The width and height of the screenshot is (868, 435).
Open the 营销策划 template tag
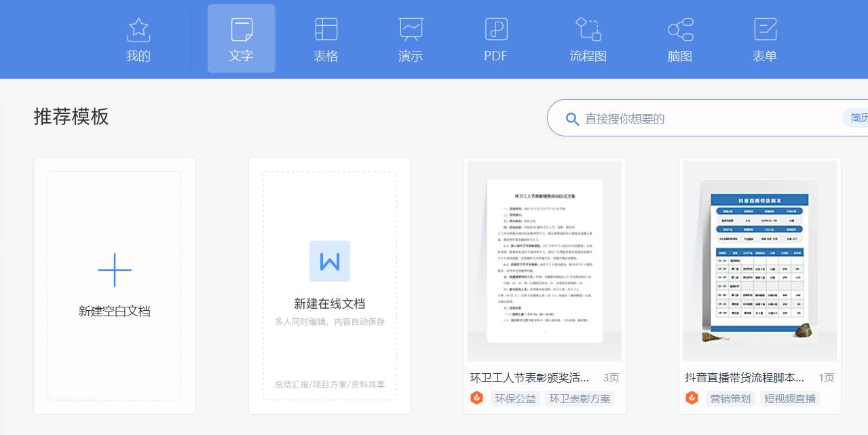point(730,399)
